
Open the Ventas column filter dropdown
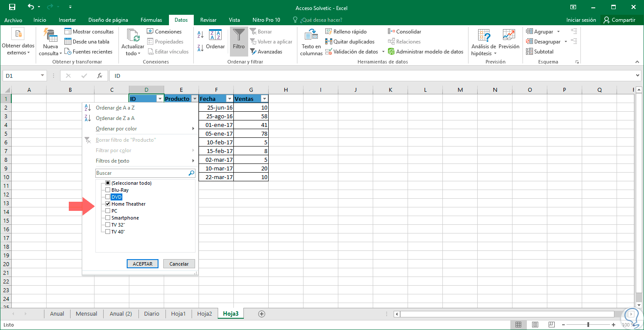pyautogui.click(x=264, y=99)
